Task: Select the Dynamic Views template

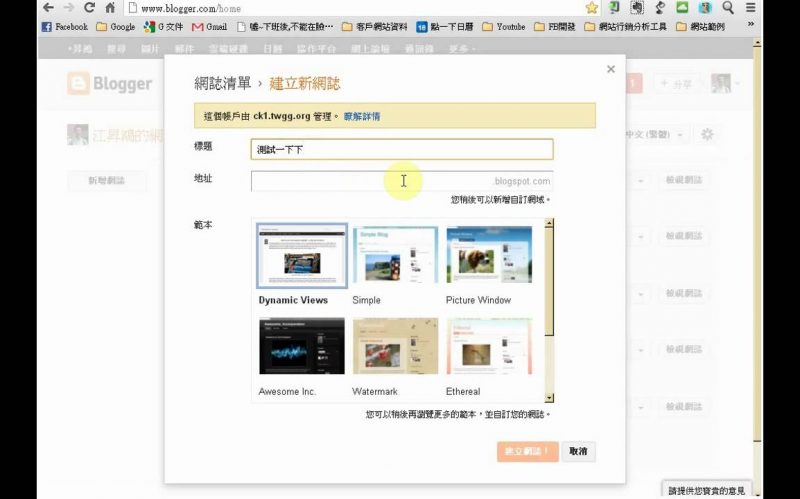Action: coord(301,256)
